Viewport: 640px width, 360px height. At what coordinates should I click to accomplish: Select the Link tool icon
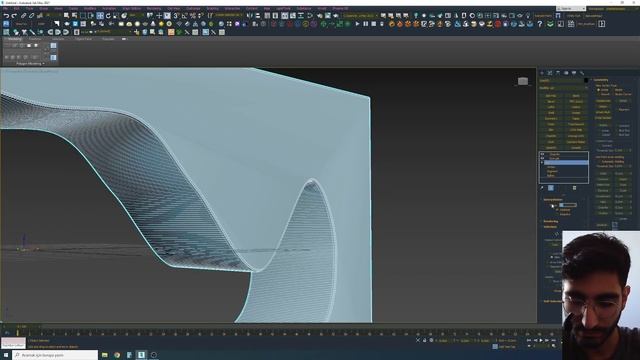point(23,16)
